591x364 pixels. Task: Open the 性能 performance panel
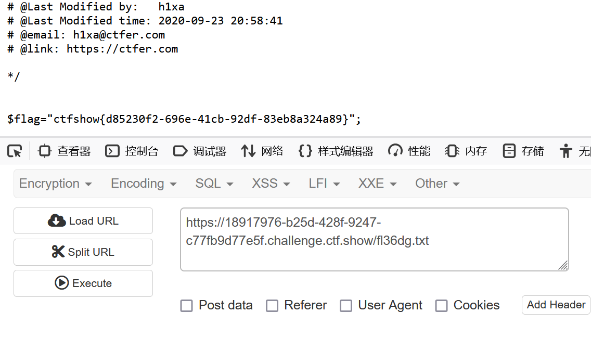tap(409, 151)
